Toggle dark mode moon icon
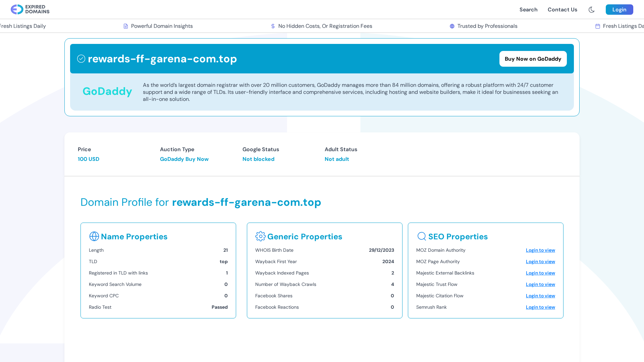The width and height of the screenshot is (644, 362). click(592, 10)
